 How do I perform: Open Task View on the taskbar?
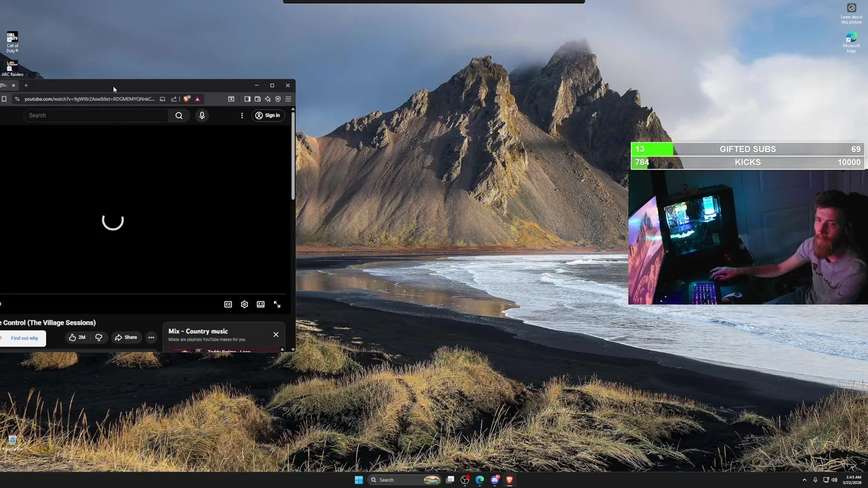click(450, 480)
